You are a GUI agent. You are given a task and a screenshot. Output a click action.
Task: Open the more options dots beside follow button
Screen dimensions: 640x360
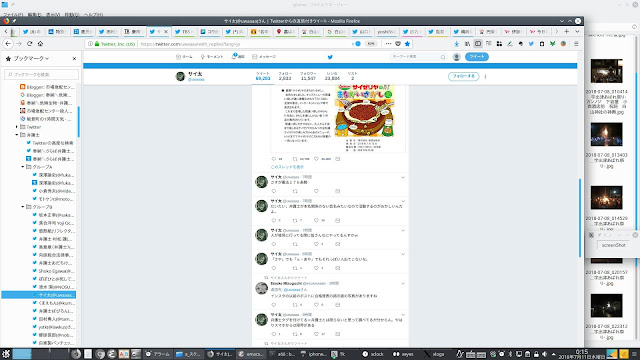click(x=485, y=76)
